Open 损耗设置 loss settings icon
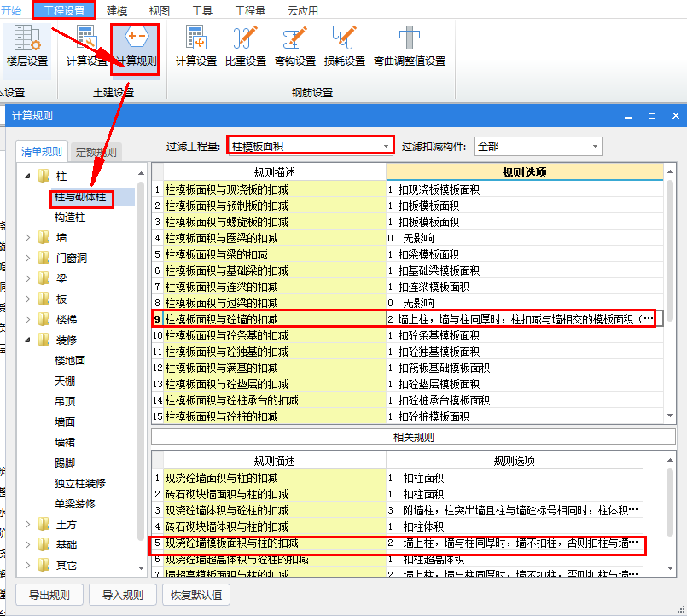 pyautogui.click(x=345, y=46)
